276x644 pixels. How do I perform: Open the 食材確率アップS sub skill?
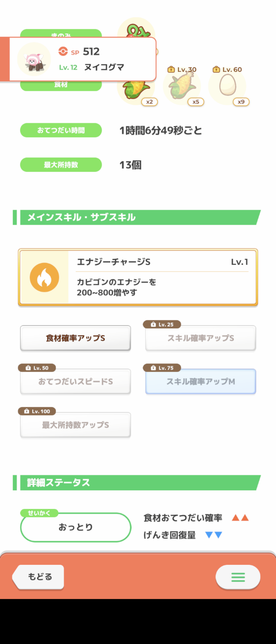click(x=75, y=338)
